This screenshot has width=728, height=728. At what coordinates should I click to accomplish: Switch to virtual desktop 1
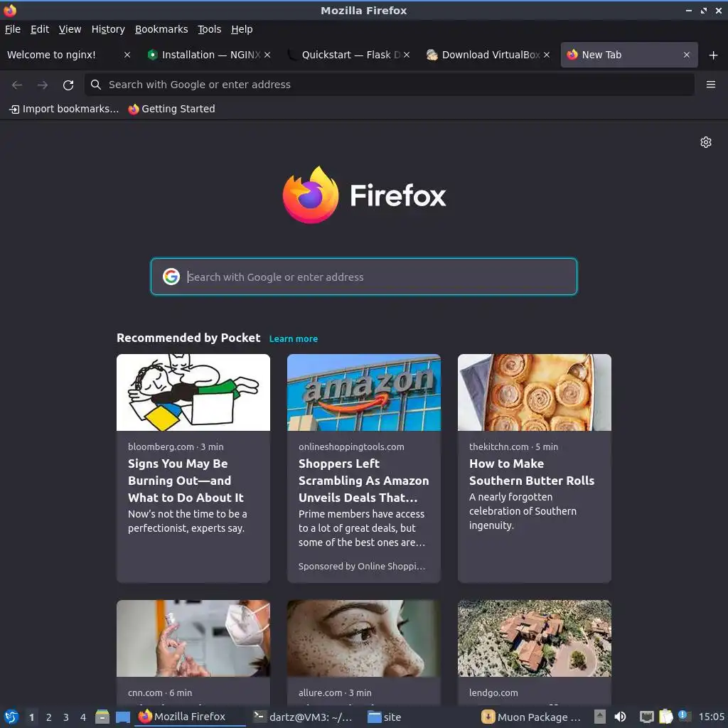pyautogui.click(x=31, y=717)
